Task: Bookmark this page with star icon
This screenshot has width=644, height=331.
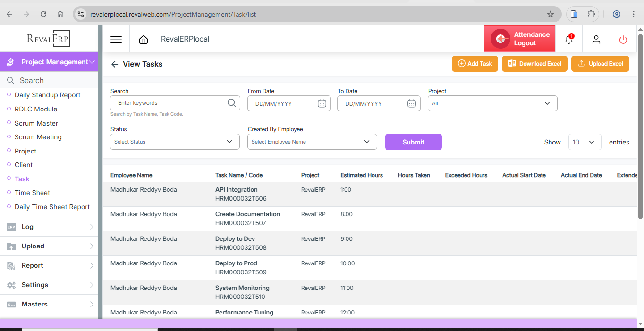Action: [x=551, y=14]
